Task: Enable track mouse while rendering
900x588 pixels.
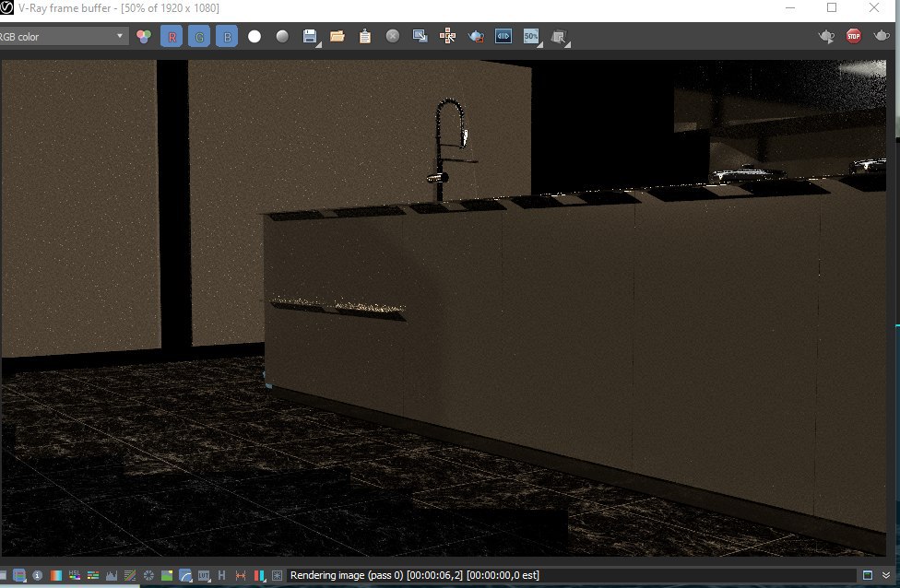Action: (448, 37)
